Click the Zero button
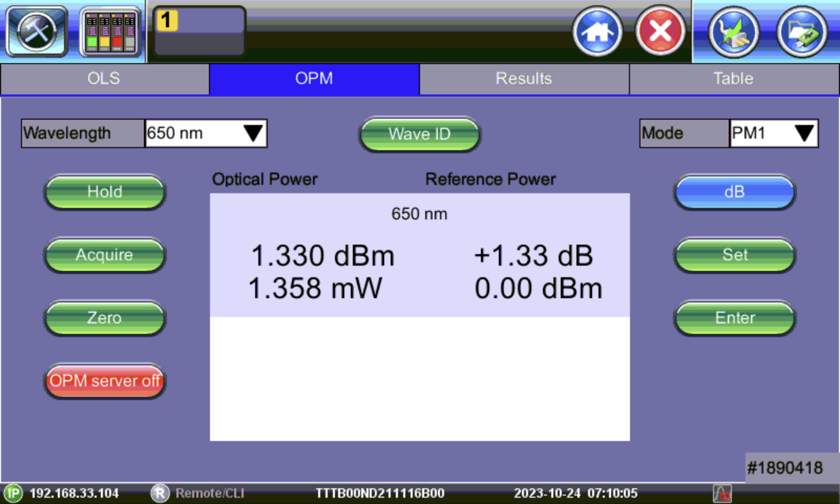 pyautogui.click(x=104, y=318)
